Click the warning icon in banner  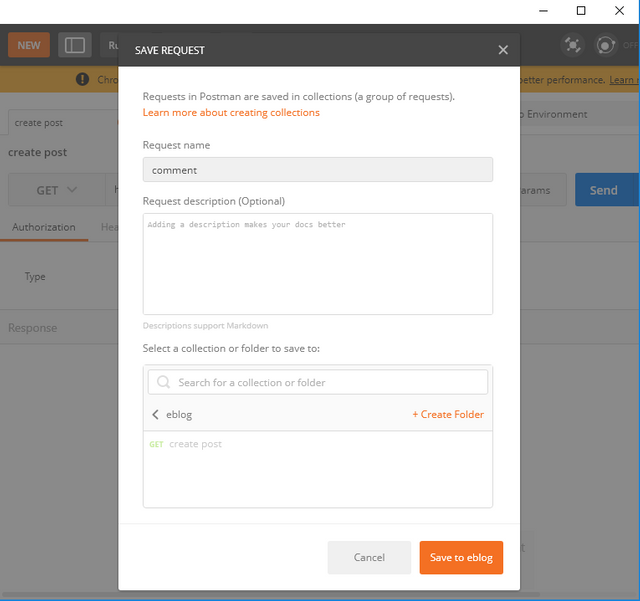pyautogui.click(x=83, y=80)
